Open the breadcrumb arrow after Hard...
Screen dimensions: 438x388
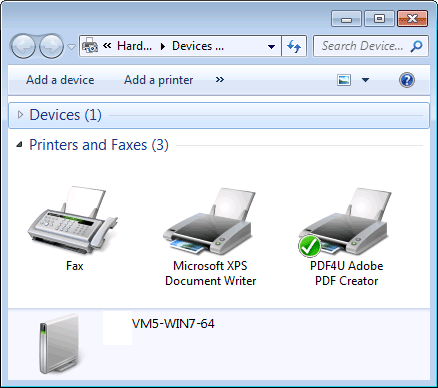[x=163, y=46]
